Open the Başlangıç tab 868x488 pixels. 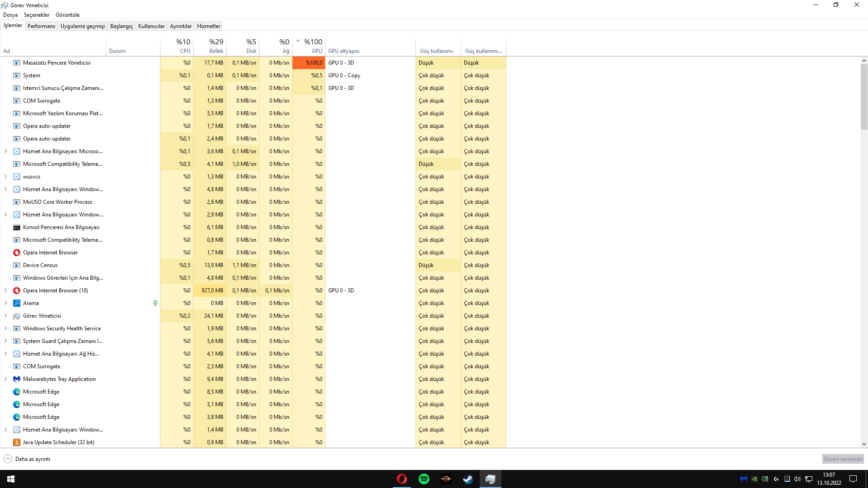coord(121,26)
